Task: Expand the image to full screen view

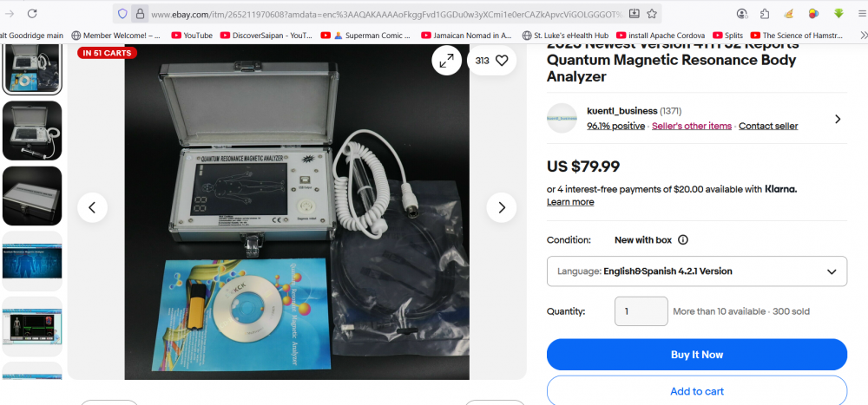Action: click(447, 61)
